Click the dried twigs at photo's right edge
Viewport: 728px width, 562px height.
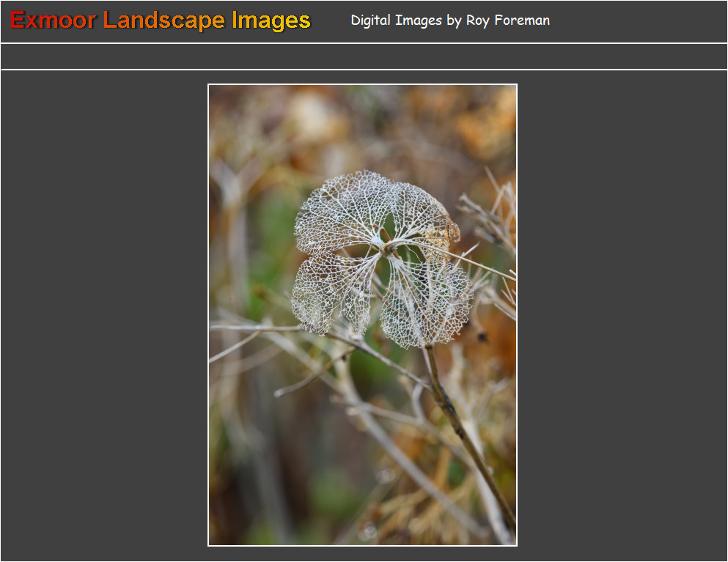[497, 220]
